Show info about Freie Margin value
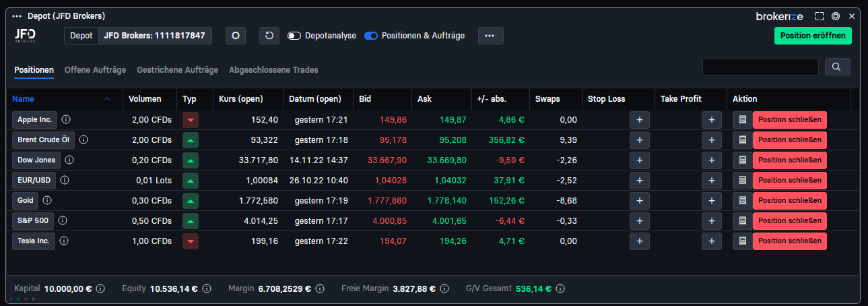The height and width of the screenshot is (306, 868). pyautogui.click(x=444, y=288)
